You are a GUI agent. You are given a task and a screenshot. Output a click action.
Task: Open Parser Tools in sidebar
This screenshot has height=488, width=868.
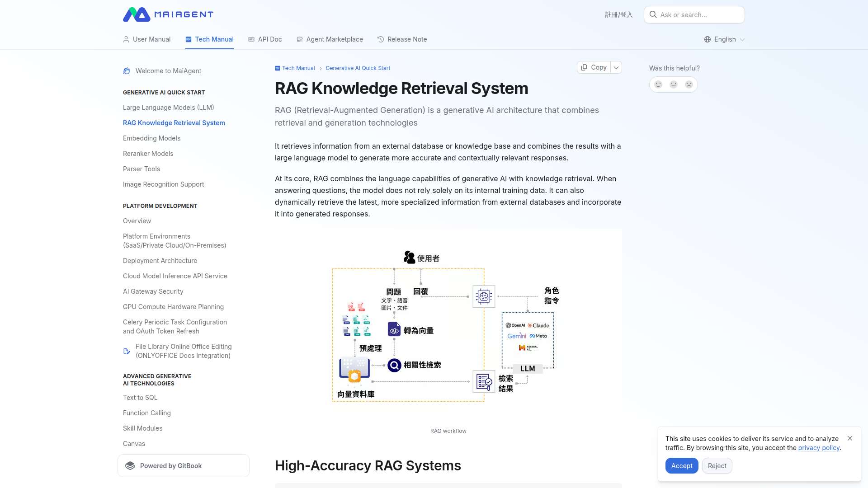[142, 169]
